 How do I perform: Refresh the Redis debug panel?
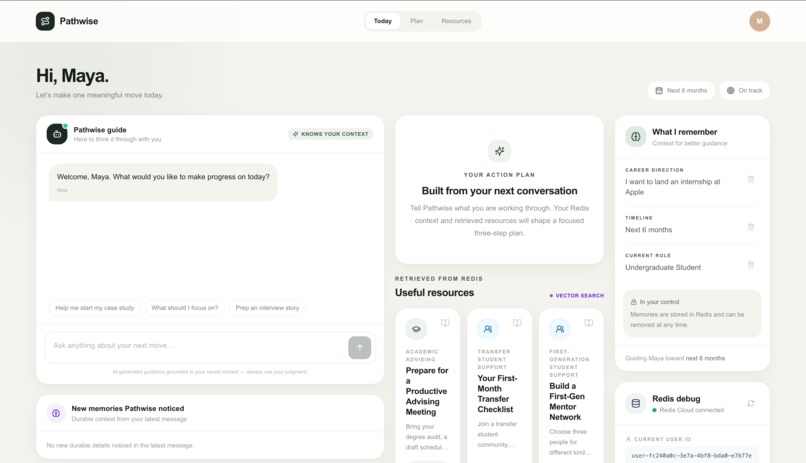[x=751, y=403]
